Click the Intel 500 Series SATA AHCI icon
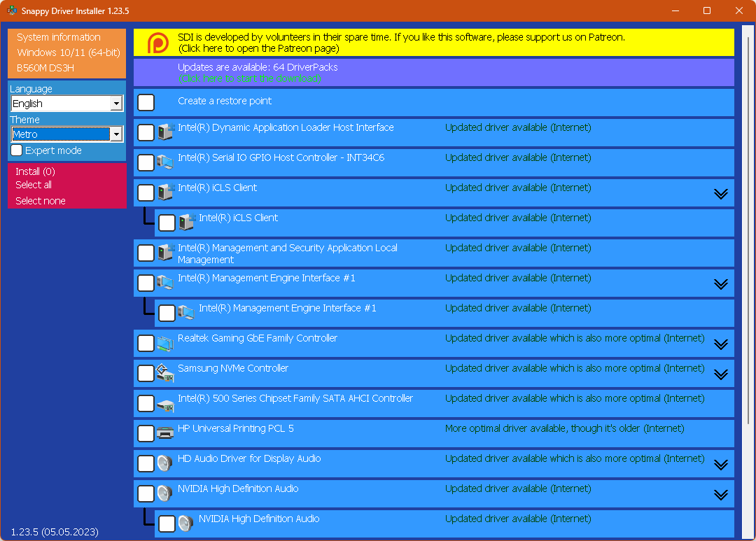The image size is (756, 541). pos(165,404)
